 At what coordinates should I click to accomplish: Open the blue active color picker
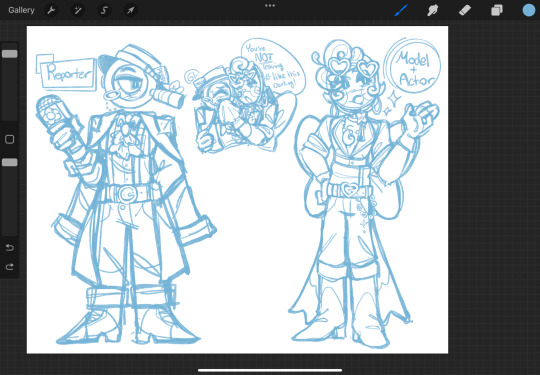point(529,10)
